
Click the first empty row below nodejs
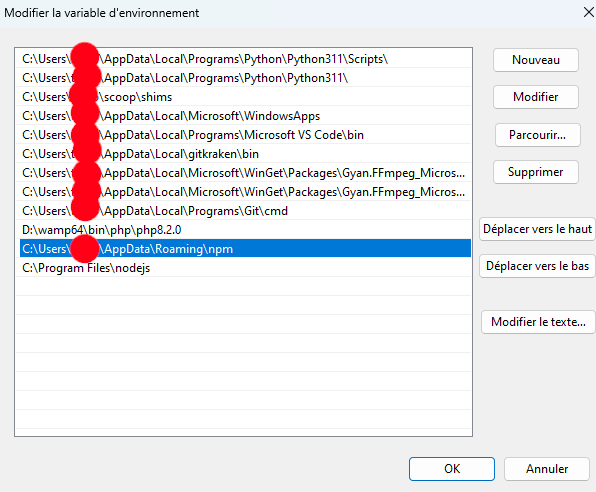pos(243,287)
